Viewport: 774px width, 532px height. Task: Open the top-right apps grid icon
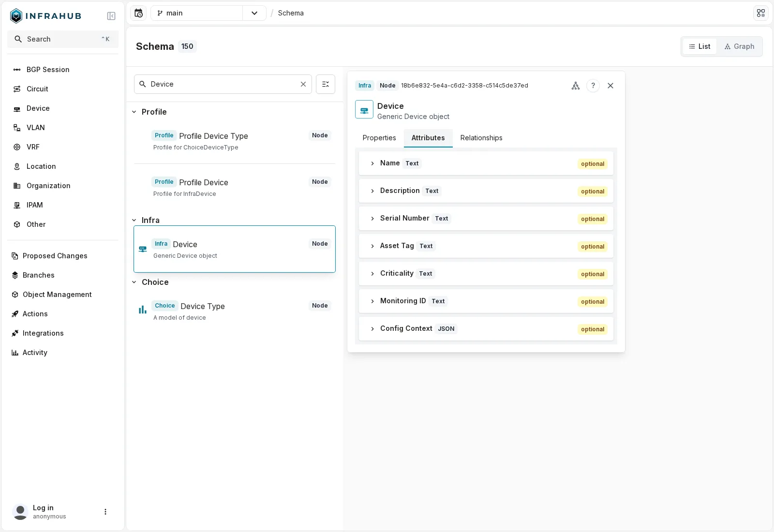[x=761, y=13]
